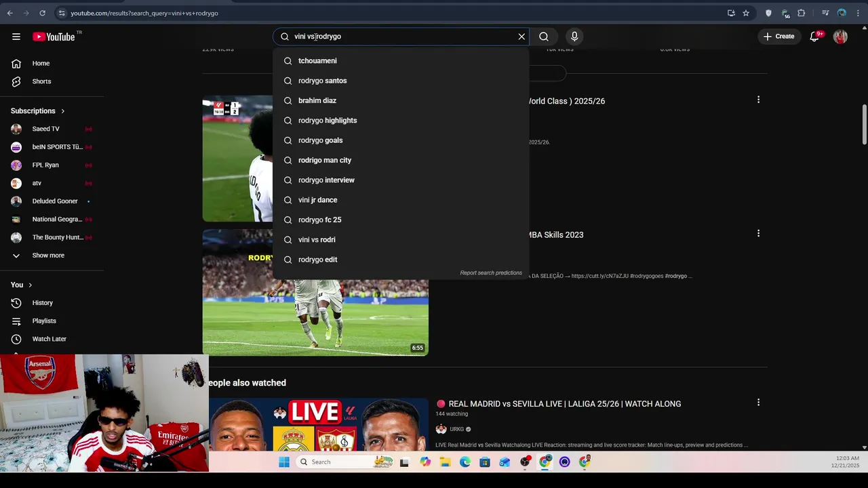
Task: Select the 'tchouameni' search suggestion
Action: (401, 61)
